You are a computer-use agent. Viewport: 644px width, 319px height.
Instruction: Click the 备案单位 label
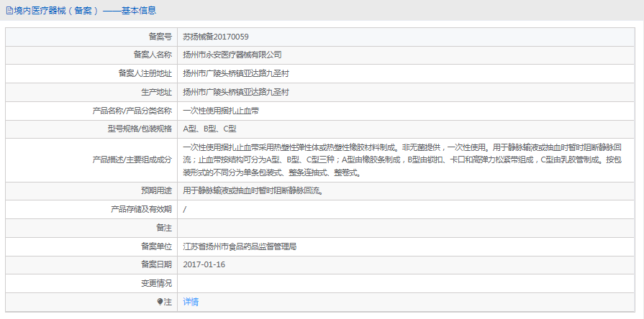coord(156,246)
